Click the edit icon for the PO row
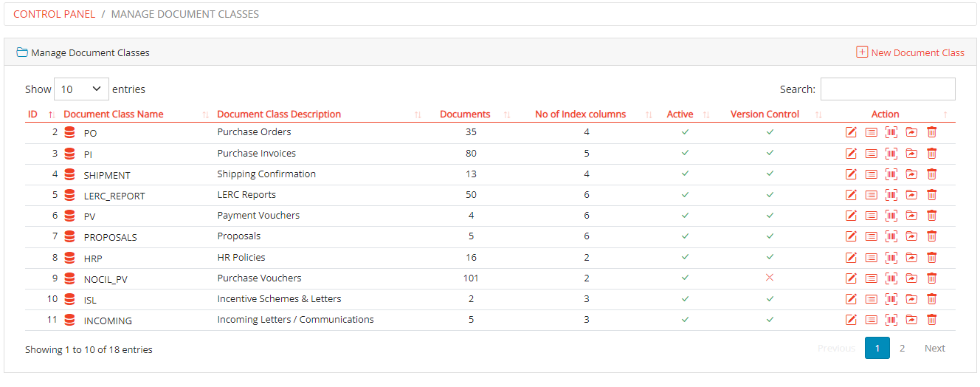980x387 pixels. [x=851, y=133]
